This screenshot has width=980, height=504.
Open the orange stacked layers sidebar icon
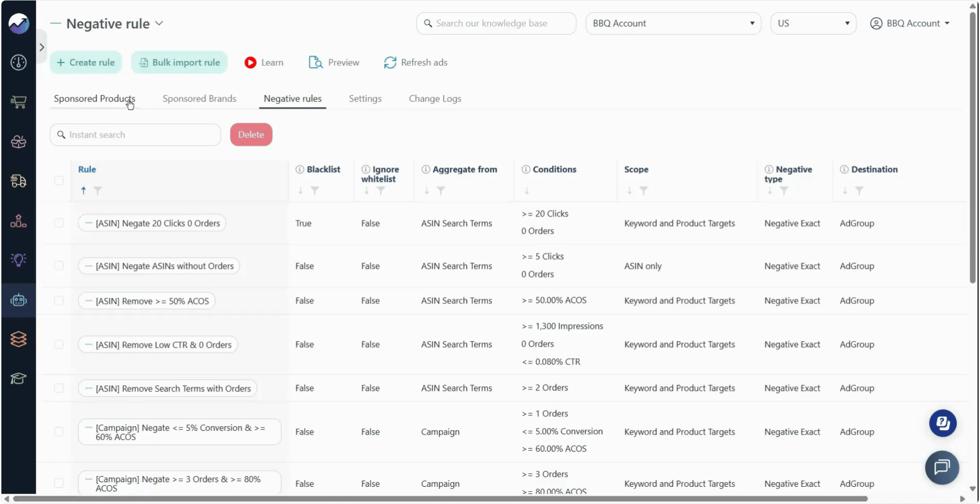coord(19,339)
